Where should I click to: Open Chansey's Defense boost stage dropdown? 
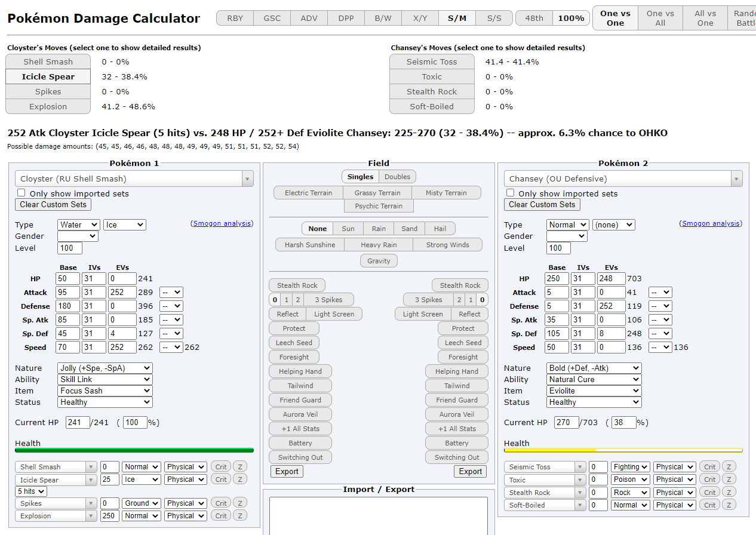click(660, 306)
